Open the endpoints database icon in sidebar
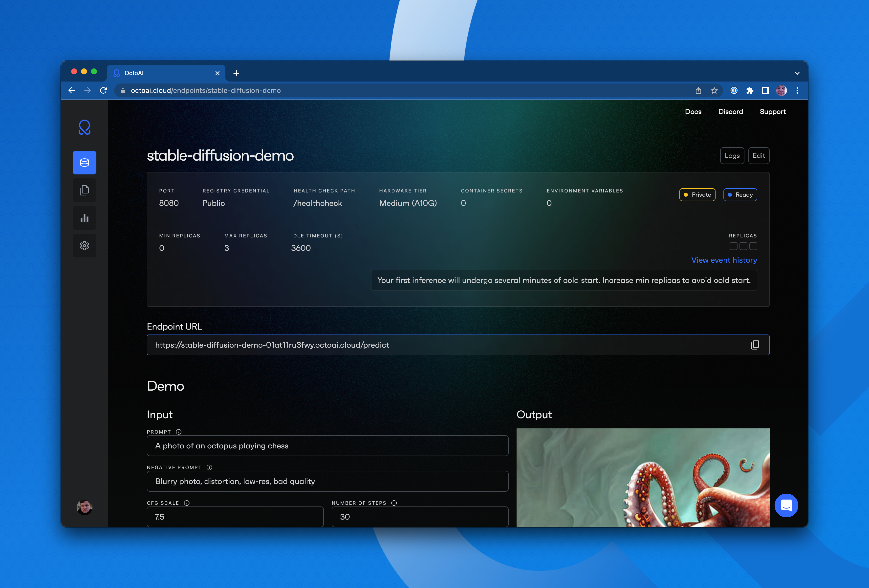The height and width of the screenshot is (588, 869). click(85, 163)
